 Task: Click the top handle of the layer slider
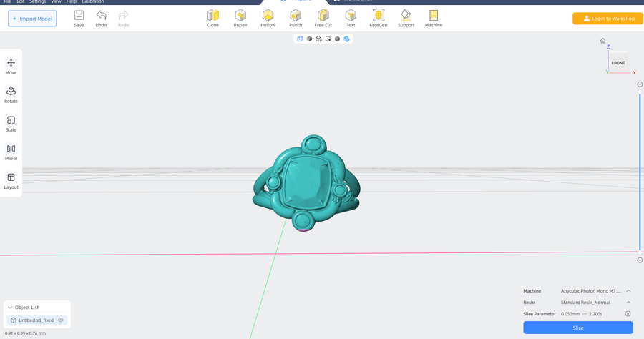coord(640,92)
